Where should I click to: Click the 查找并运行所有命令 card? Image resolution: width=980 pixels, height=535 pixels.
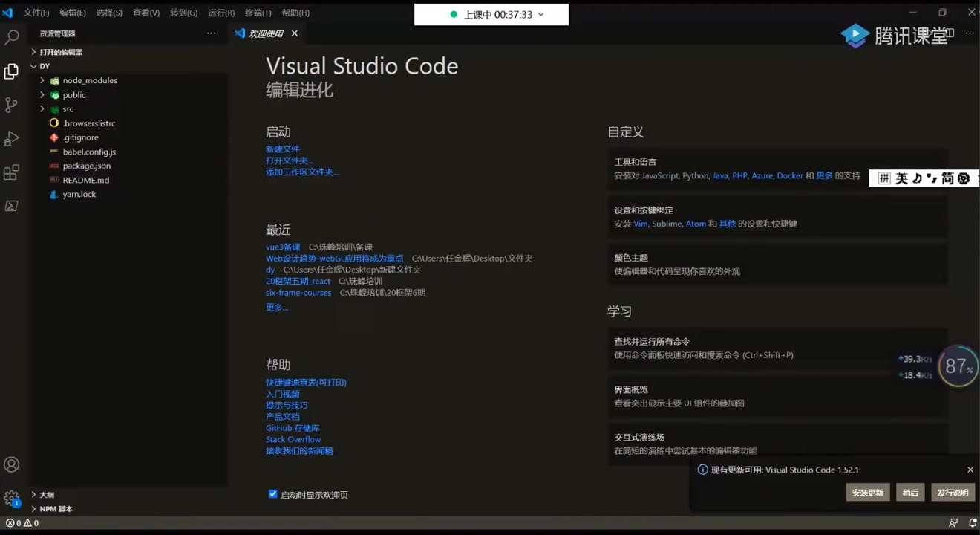click(777, 348)
